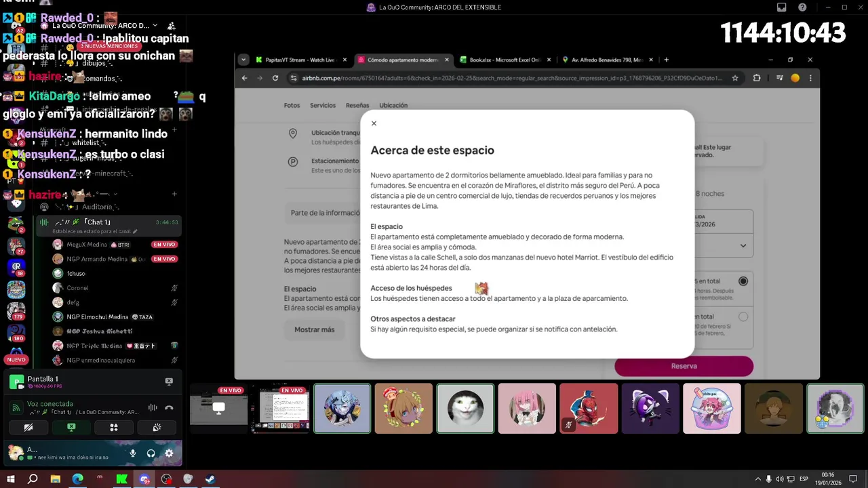Screen dimensions: 868x488
Task: Open server icon with 18 badge
Action: point(16,268)
